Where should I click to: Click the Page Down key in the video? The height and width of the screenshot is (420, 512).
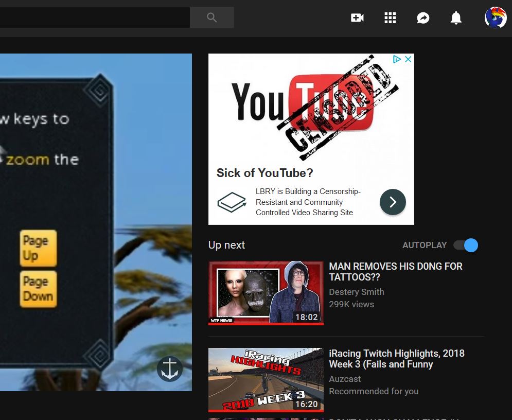tap(38, 289)
